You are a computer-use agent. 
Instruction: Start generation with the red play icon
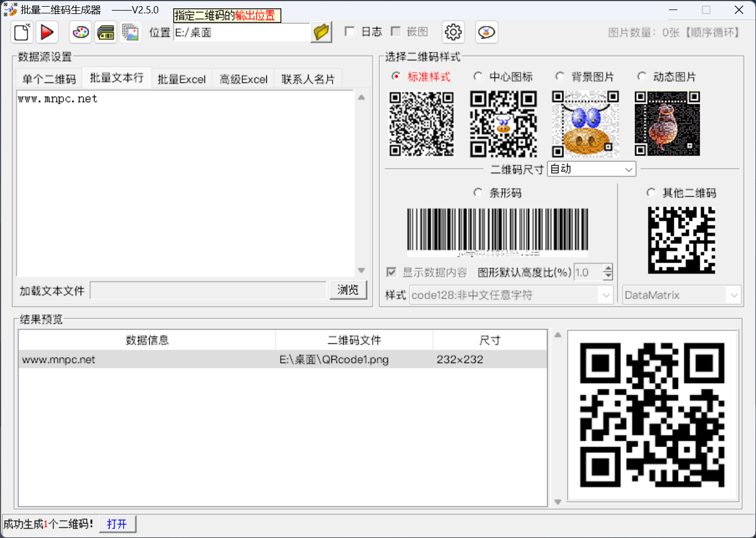pyautogui.click(x=47, y=32)
